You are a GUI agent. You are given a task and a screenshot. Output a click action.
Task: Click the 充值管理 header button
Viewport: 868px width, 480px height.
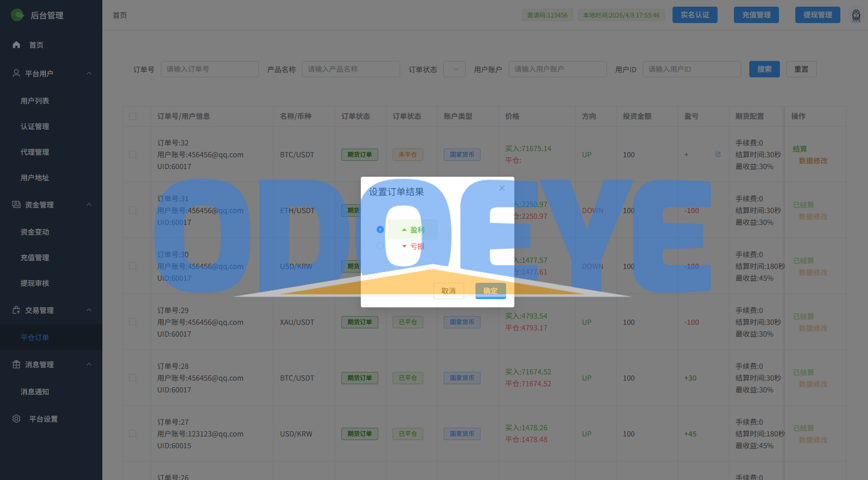(x=756, y=15)
